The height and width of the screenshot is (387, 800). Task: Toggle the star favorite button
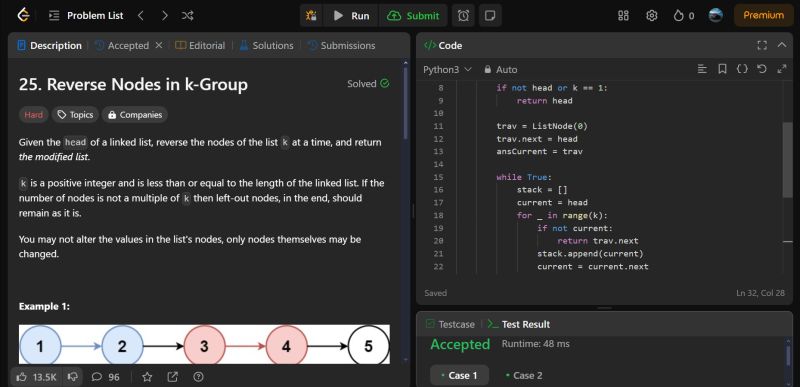click(147, 377)
